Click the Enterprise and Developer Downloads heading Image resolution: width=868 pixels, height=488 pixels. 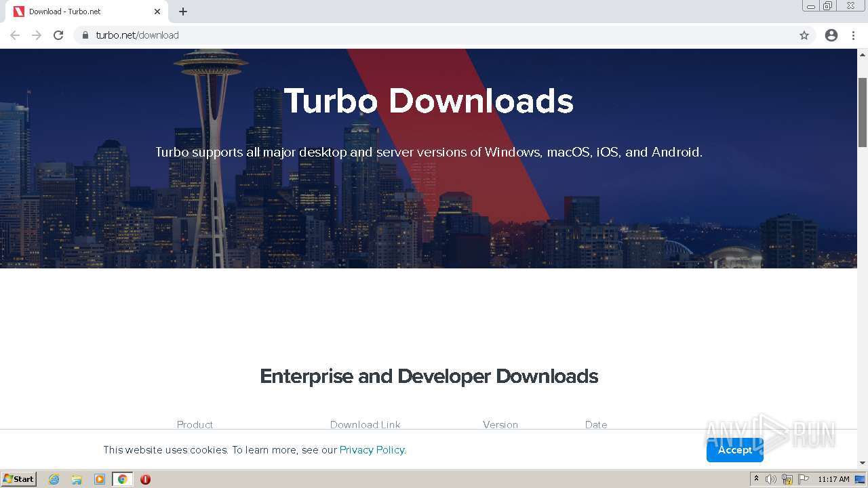click(x=429, y=376)
